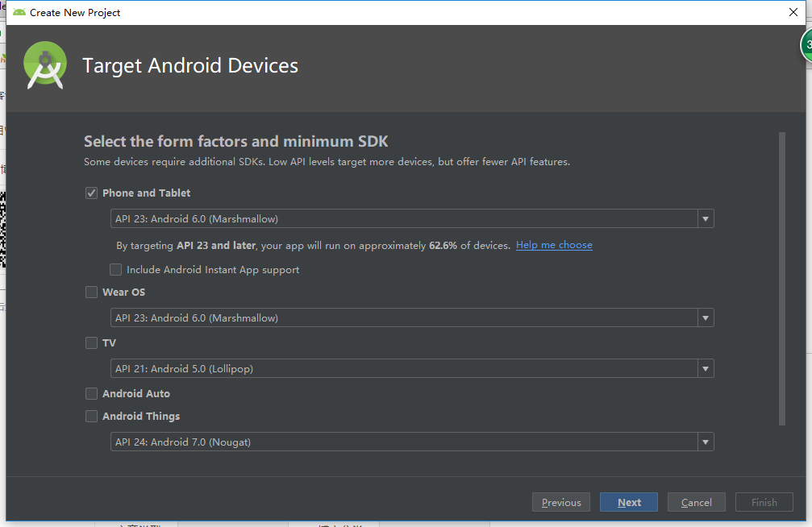Cancel the Create New Project wizard
This screenshot has height=527, width=812.
pos(696,502)
